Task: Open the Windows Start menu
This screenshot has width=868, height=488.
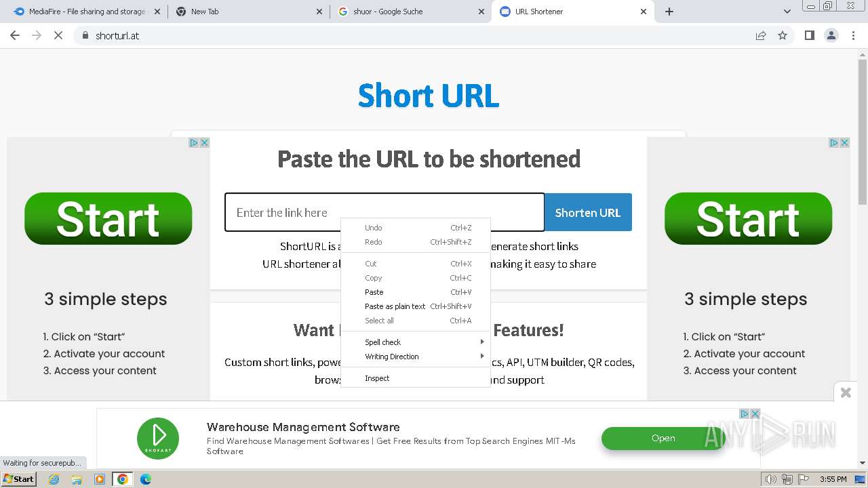Action: pos(19,479)
